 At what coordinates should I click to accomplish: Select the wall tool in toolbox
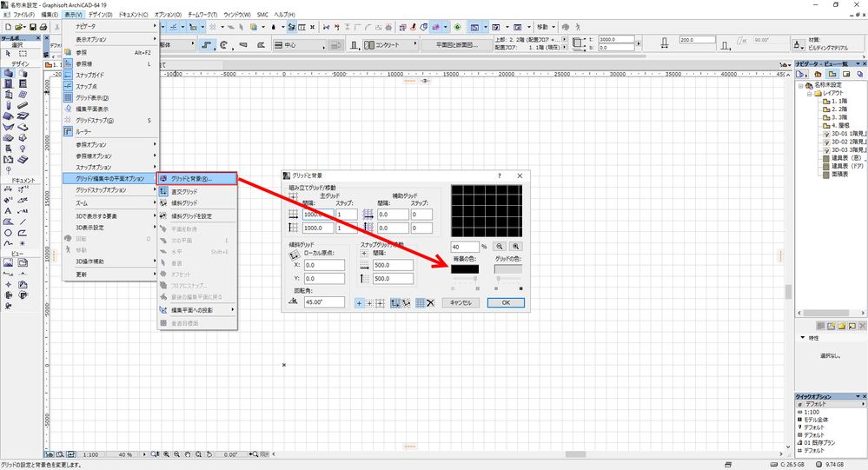(8, 73)
